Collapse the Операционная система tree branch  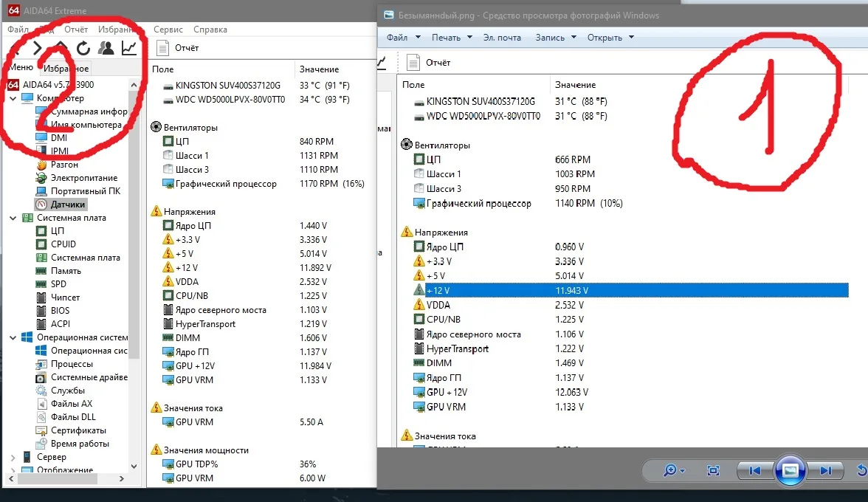pyautogui.click(x=13, y=337)
